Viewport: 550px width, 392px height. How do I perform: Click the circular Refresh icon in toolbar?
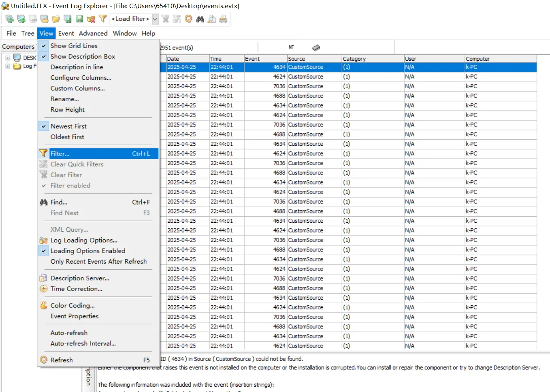click(x=188, y=19)
